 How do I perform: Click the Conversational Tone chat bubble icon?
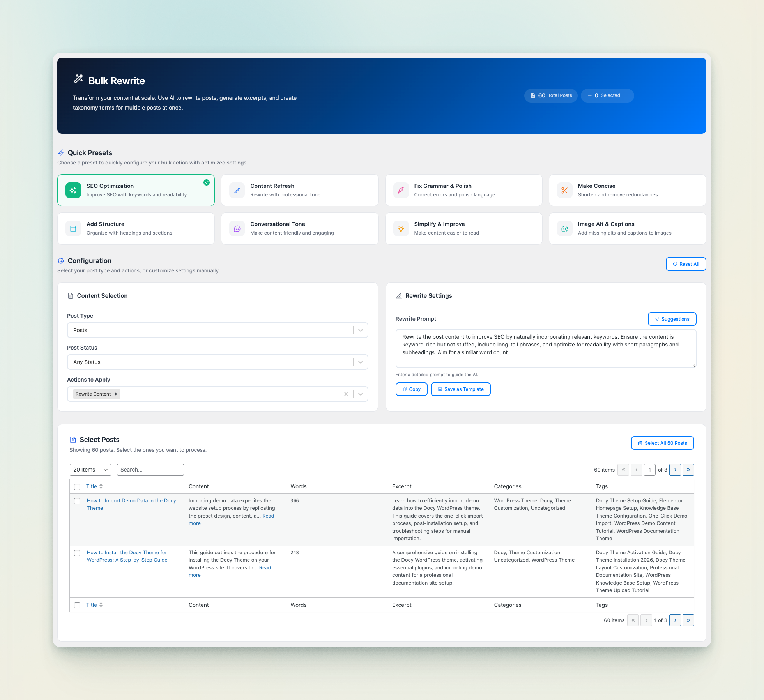click(x=237, y=228)
